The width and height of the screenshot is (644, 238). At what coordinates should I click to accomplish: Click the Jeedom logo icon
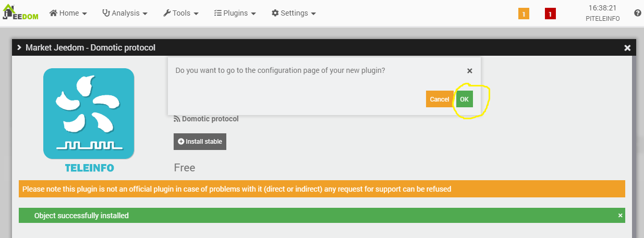point(20,12)
